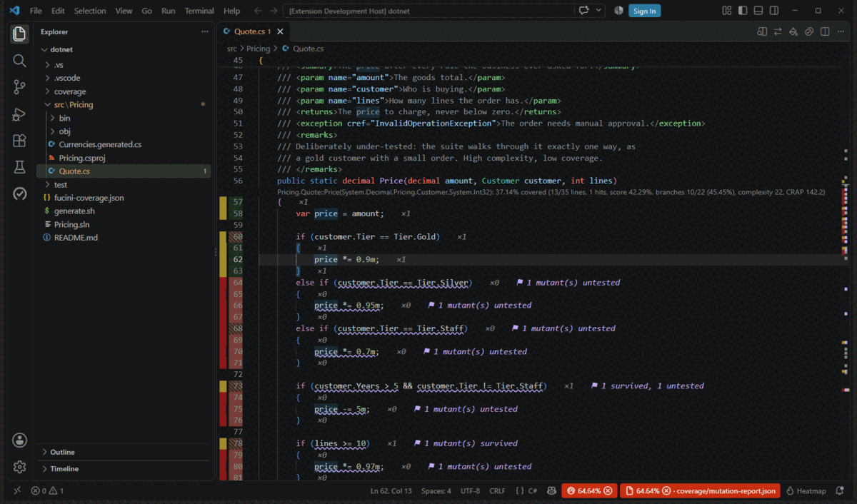Toggle the Heatmap status bar item

click(806, 491)
